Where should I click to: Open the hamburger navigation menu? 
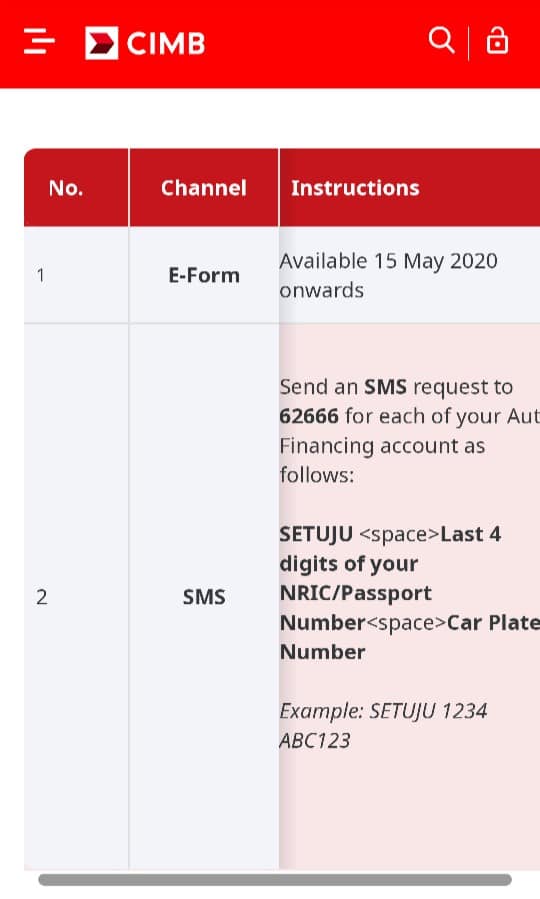tap(39, 42)
